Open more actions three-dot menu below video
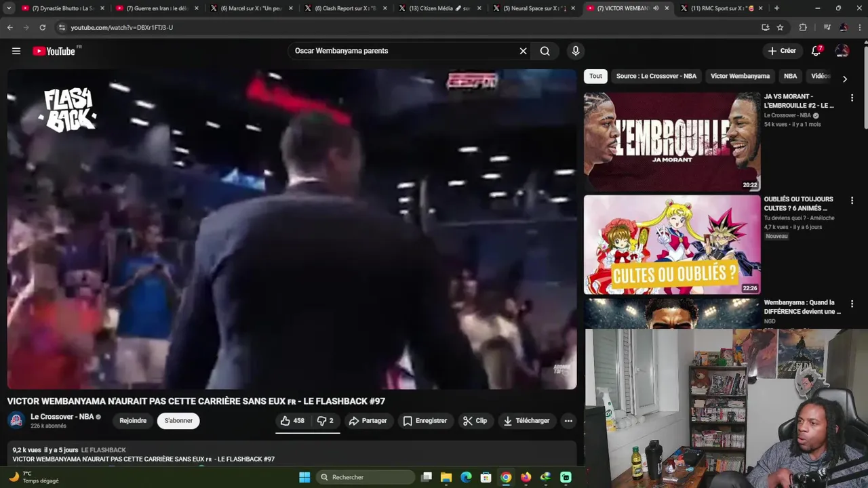This screenshot has width=868, height=488. pos(568,421)
